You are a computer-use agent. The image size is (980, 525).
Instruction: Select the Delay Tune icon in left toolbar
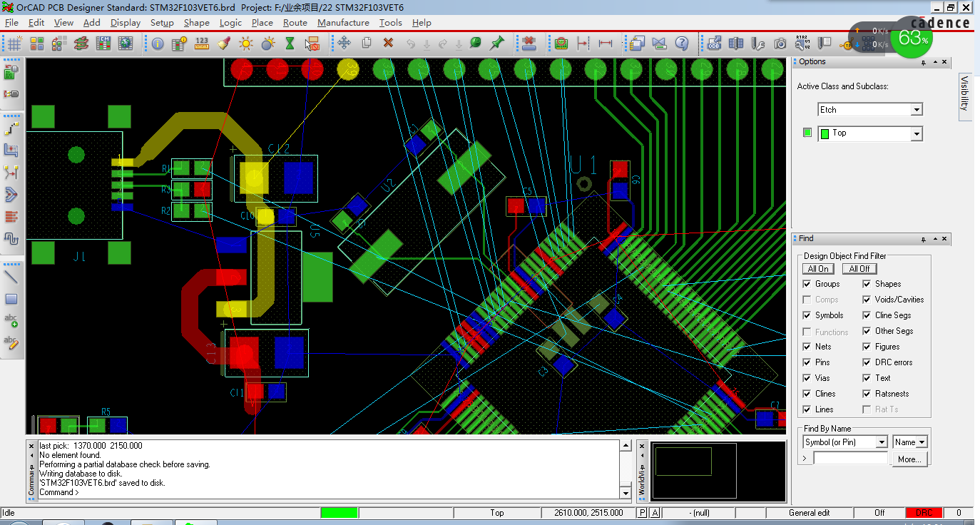pos(11,238)
